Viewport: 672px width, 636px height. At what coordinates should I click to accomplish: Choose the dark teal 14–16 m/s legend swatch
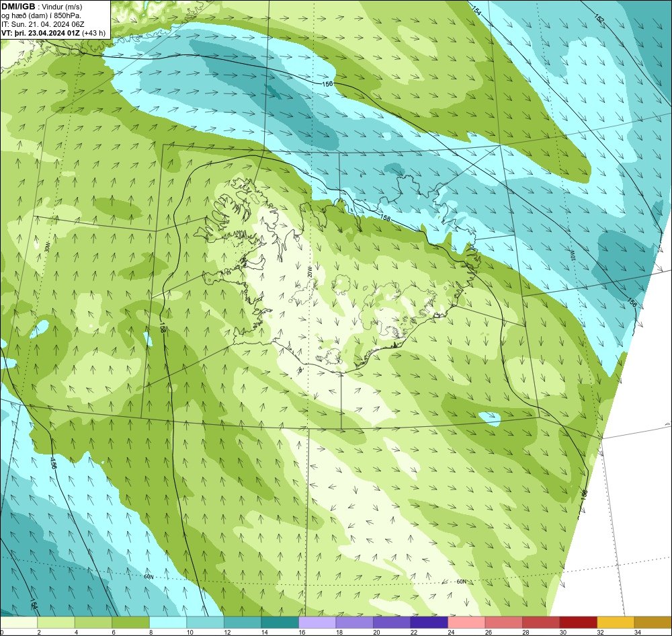click(x=280, y=623)
